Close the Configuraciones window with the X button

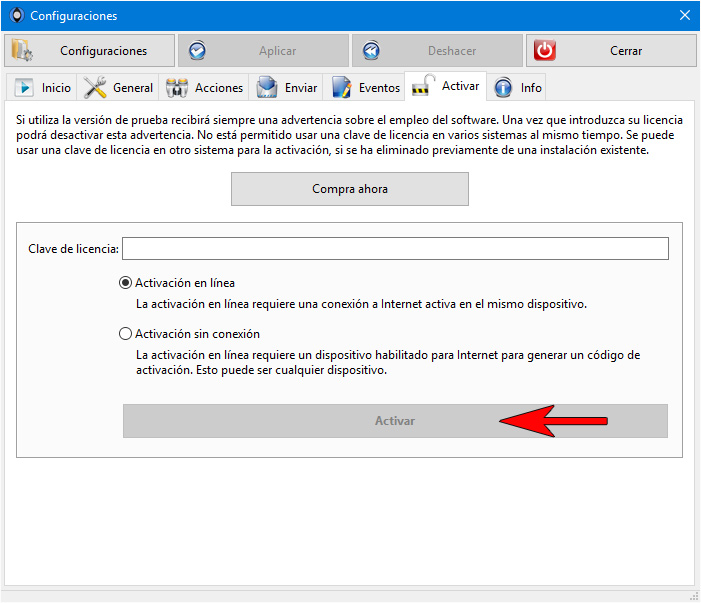684,15
